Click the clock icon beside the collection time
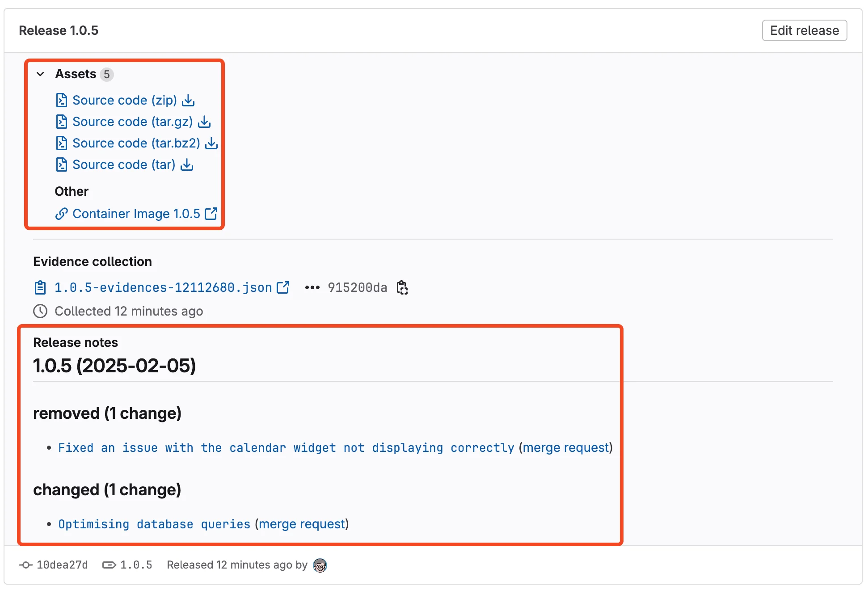 click(x=40, y=311)
